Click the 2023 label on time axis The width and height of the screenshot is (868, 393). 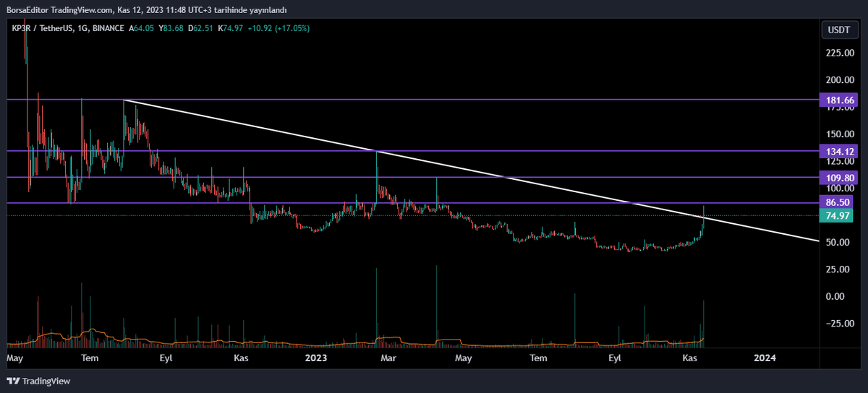(316, 358)
